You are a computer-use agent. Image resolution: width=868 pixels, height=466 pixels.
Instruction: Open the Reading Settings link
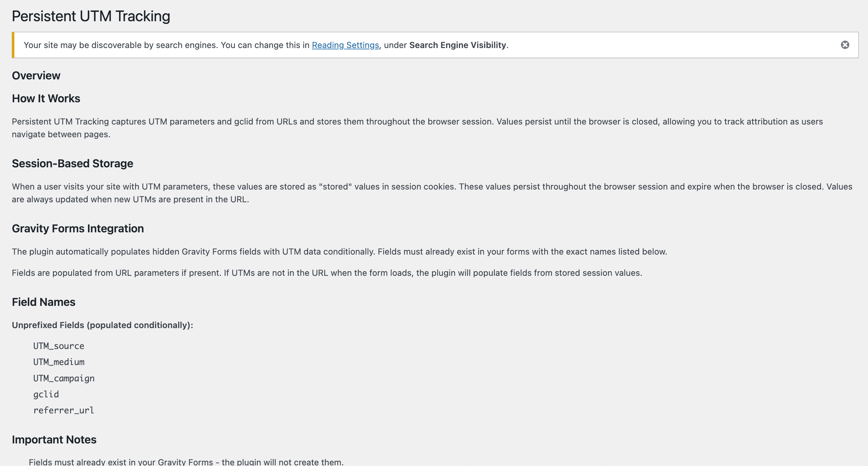(345, 45)
